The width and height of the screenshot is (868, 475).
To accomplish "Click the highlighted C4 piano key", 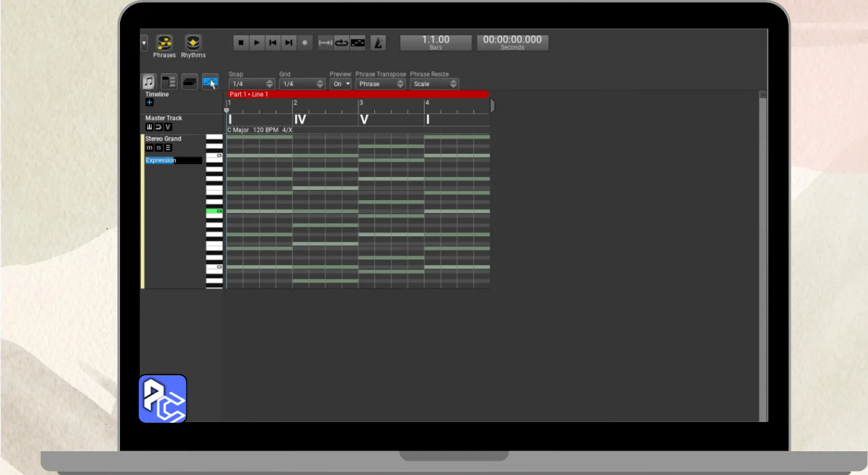I will point(214,211).
